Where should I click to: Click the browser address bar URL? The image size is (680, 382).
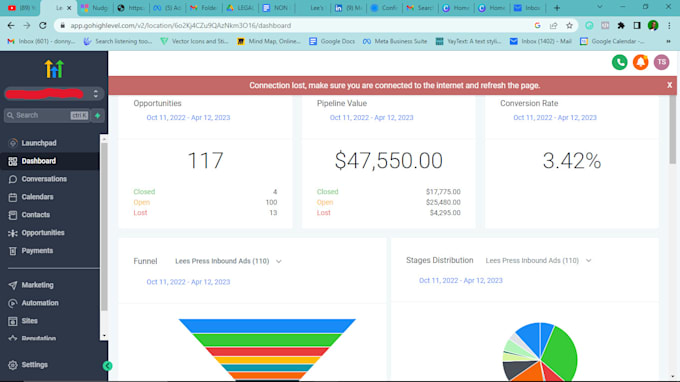(x=181, y=26)
